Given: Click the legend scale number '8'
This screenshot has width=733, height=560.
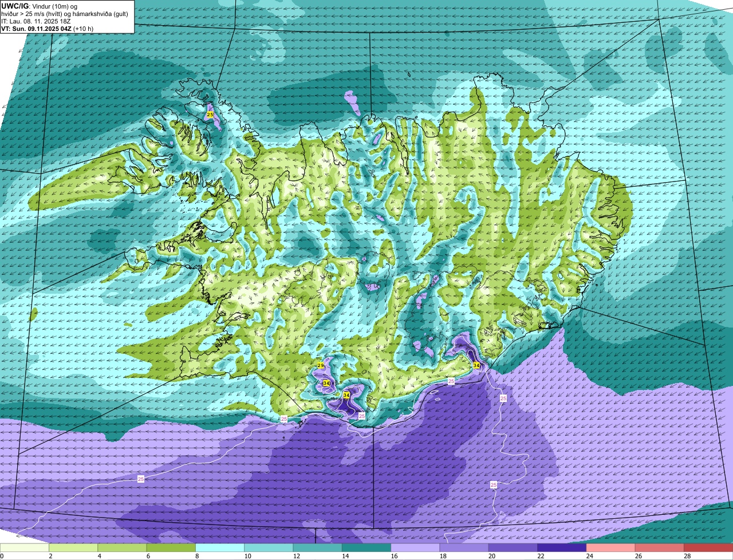Looking at the screenshot, I should (x=197, y=556).
